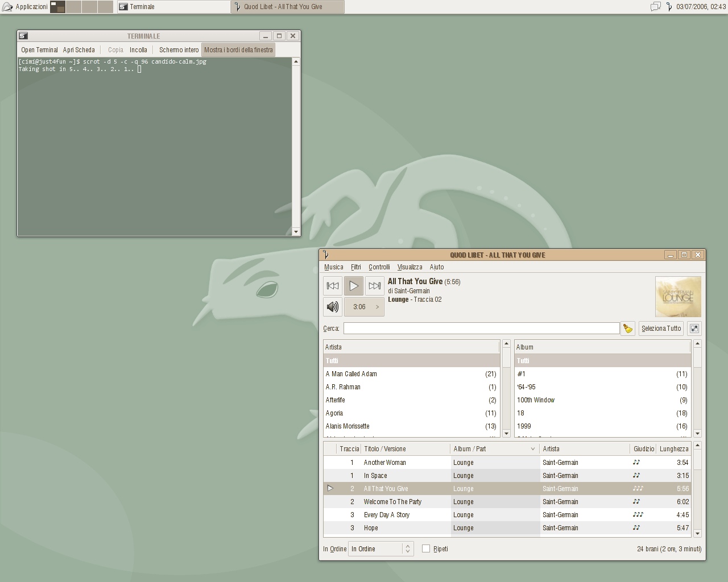Click the chat bubbles tray icon

coord(655,7)
